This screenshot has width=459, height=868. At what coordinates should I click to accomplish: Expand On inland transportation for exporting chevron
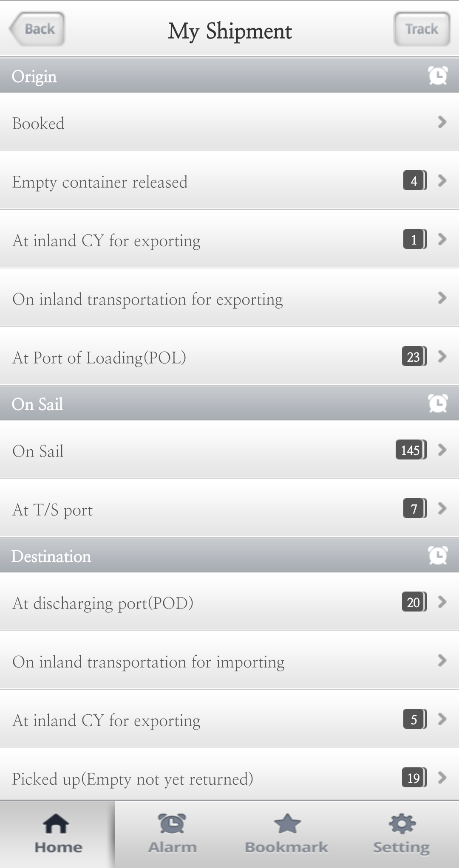pos(442,298)
